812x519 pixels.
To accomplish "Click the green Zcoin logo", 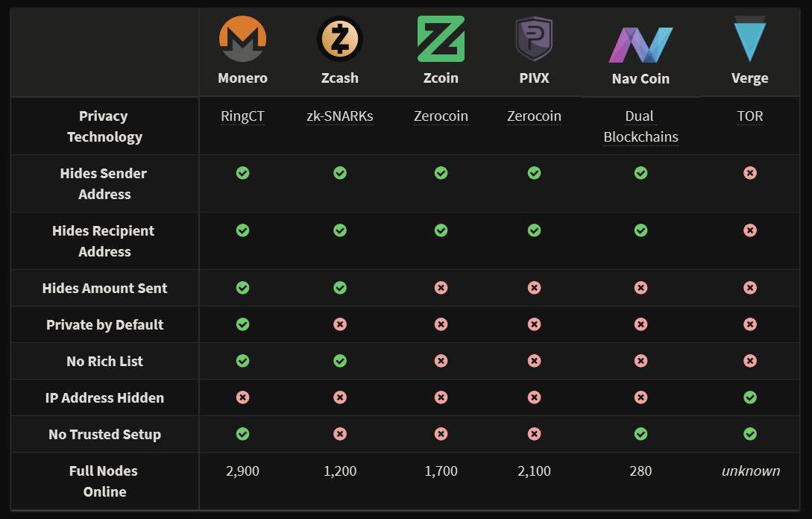I will [x=441, y=39].
